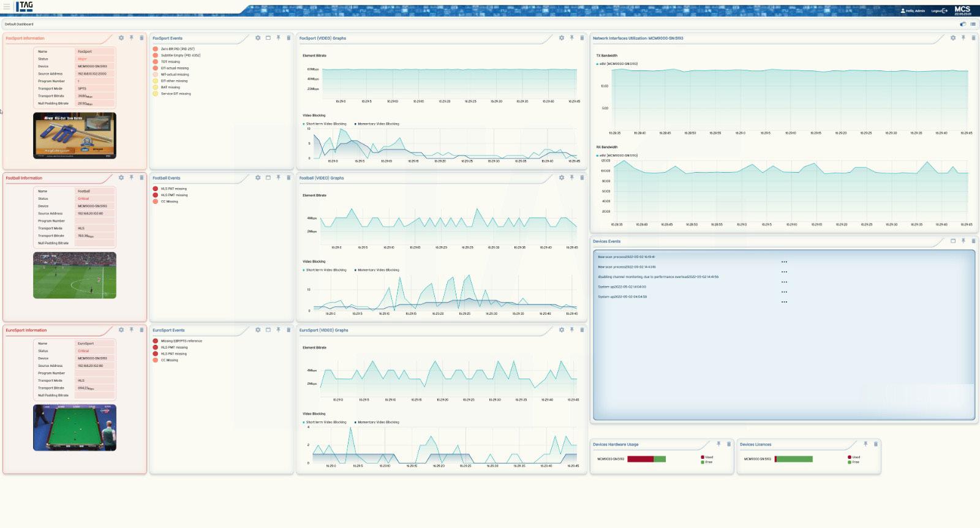
Task: Delete the Devices Hardware Usage panel
Action: 729,444
